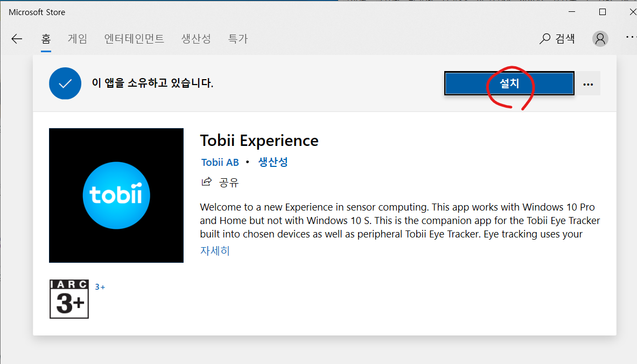Click the blue checkmark ownership icon
637x364 pixels.
(65, 83)
